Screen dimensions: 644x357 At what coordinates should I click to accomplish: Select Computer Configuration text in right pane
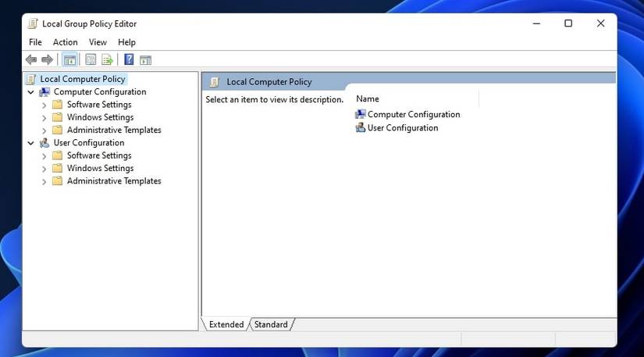(414, 114)
